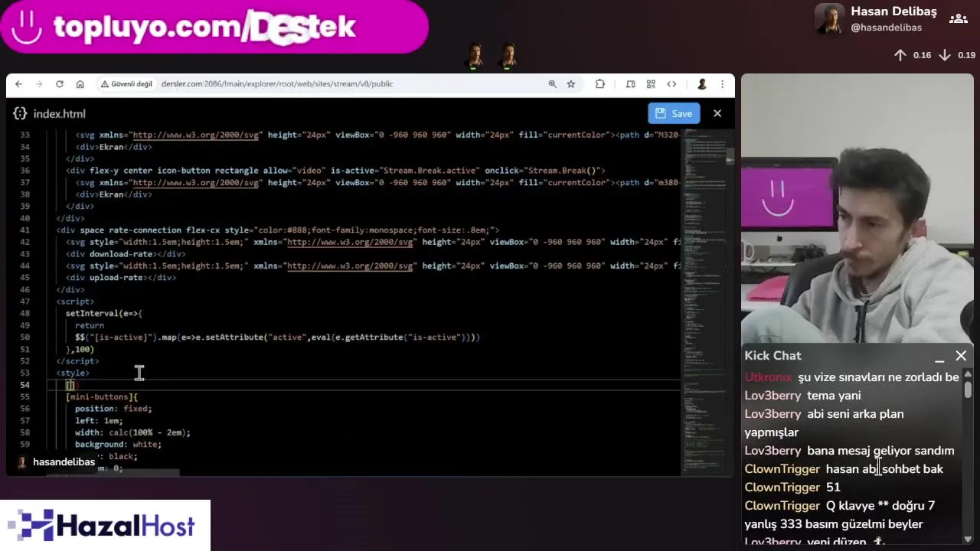
Task: Close the index.html editor
Action: [717, 113]
